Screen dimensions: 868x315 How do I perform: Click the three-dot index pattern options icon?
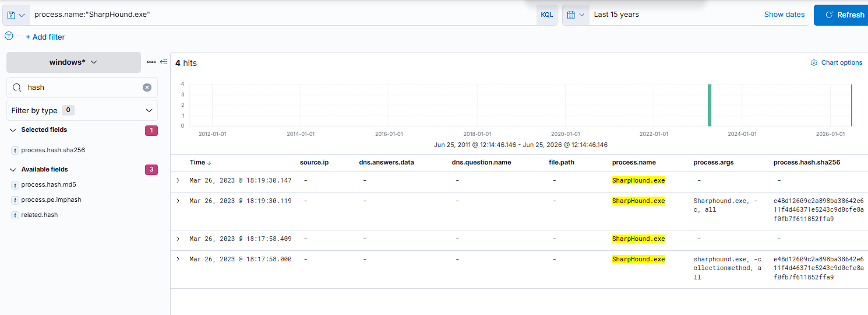(151, 62)
